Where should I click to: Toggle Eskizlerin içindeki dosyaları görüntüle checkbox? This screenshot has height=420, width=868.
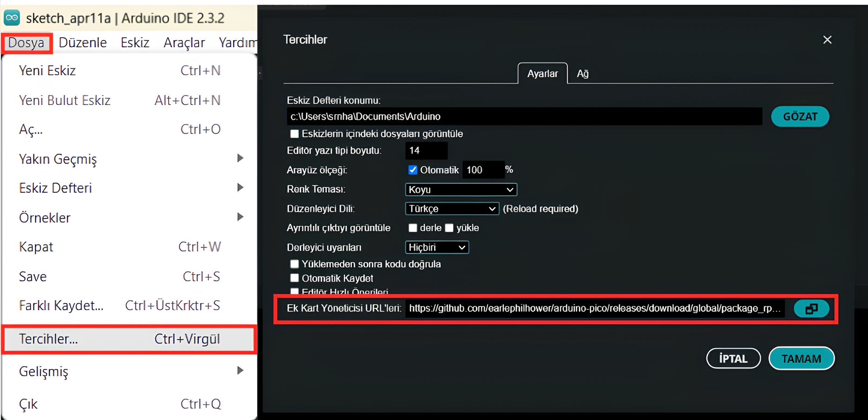click(x=294, y=134)
